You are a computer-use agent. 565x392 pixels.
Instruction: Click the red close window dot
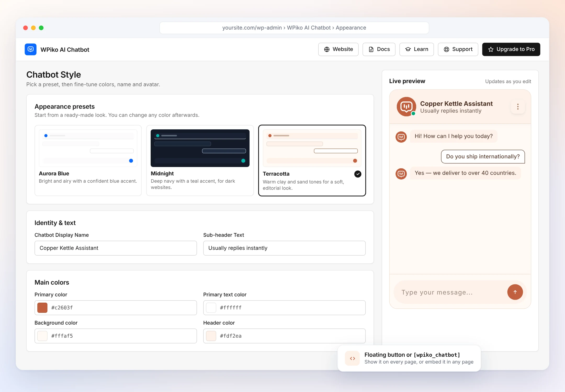(25, 28)
